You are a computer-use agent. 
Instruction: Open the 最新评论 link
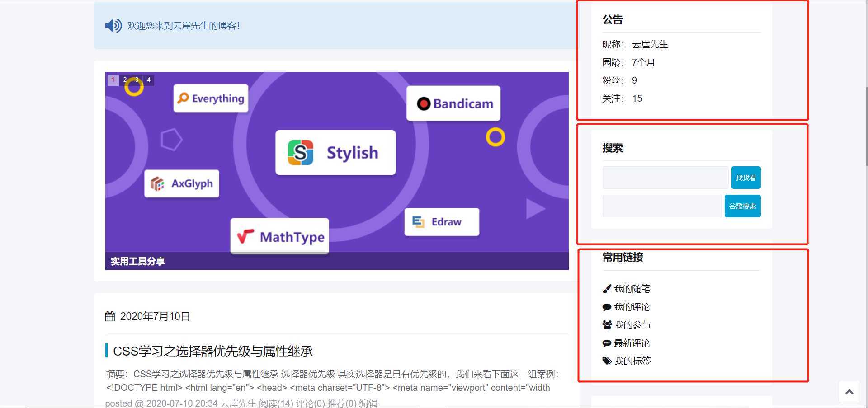coord(632,343)
